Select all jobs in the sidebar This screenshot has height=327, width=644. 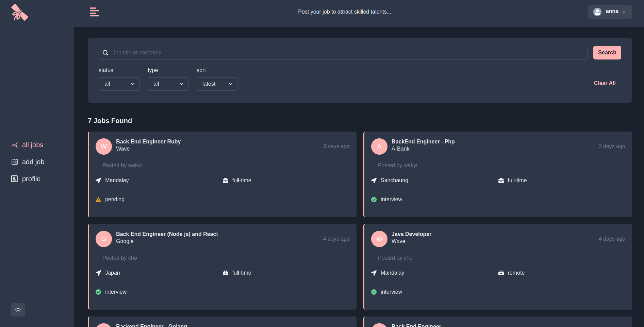(x=32, y=145)
